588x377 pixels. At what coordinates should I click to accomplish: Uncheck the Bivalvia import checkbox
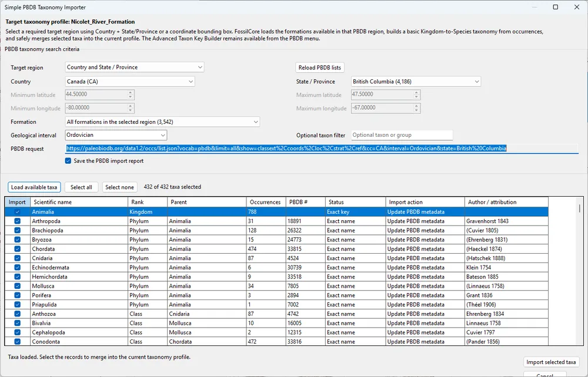point(17,323)
